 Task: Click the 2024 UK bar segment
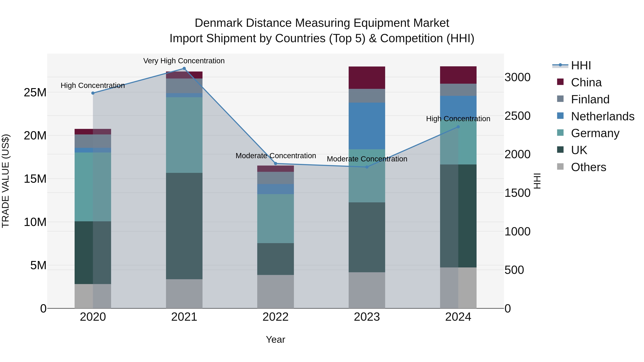coord(458,216)
